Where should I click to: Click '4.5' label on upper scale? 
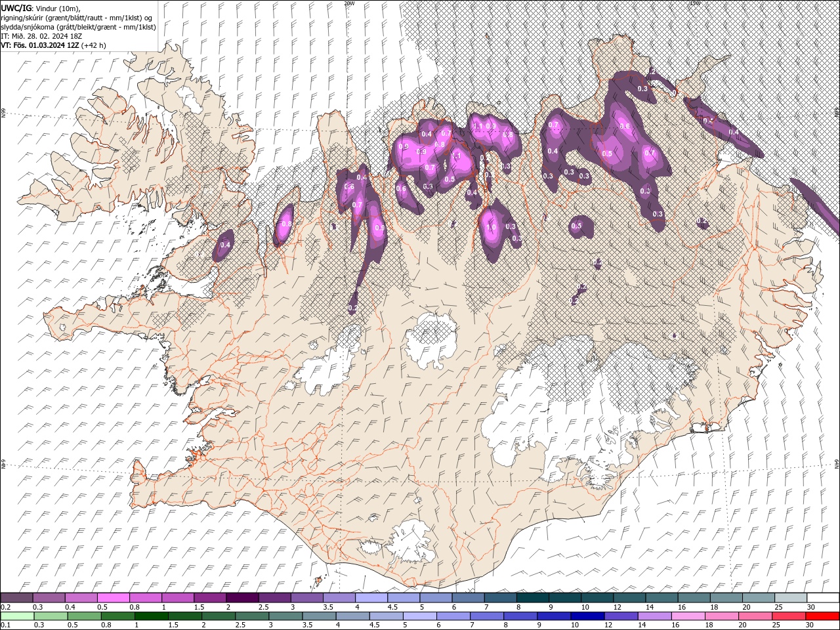[392, 607]
